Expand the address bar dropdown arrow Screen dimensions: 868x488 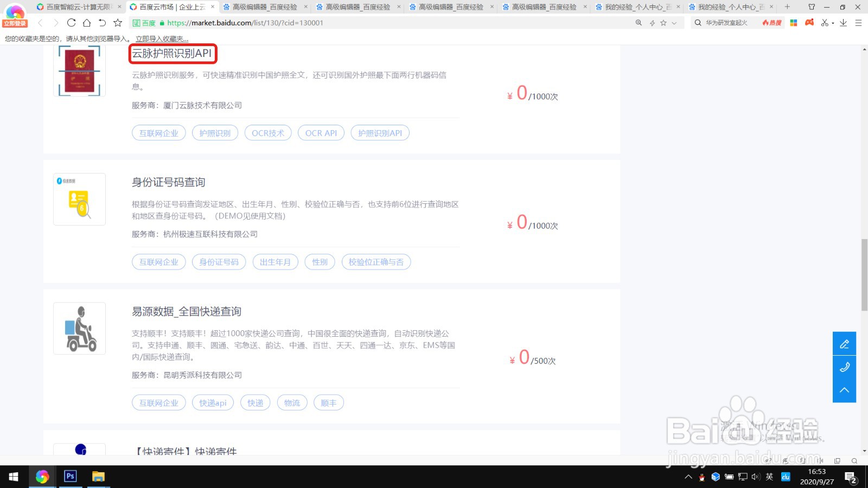click(x=674, y=23)
